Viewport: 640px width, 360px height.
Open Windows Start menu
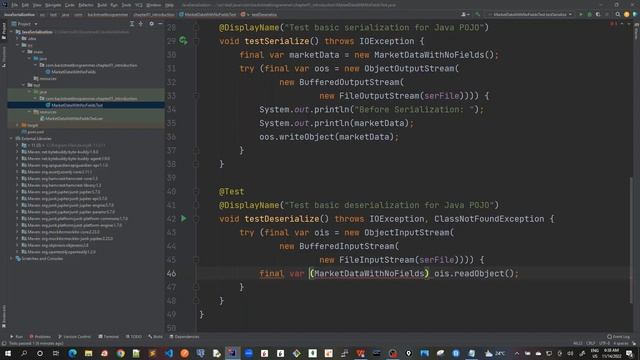pyautogui.click(x=8, y=353)
